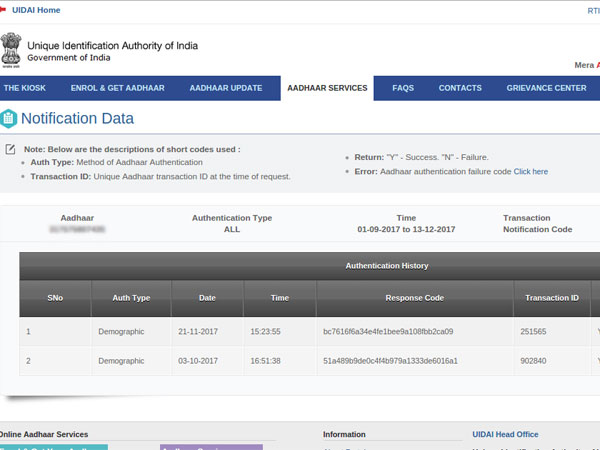
Task: Click the Transaction ID column header
Action: [x=554, y=298]
